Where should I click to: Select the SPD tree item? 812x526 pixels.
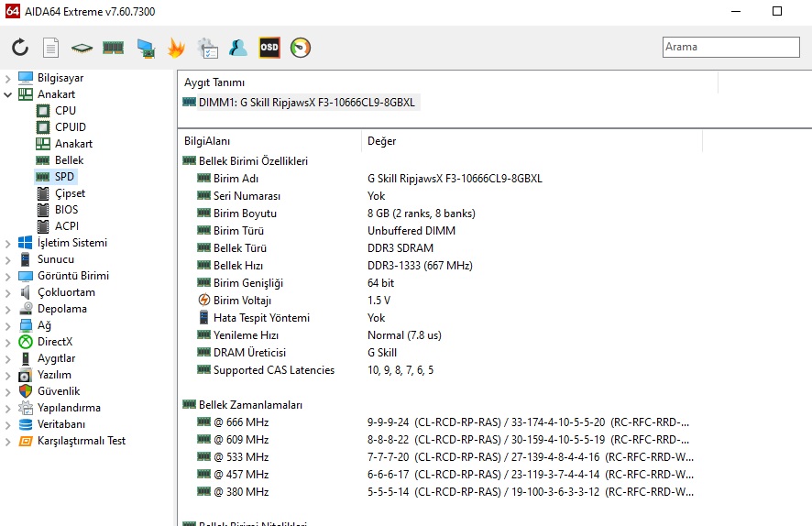[x=64, y=177]
